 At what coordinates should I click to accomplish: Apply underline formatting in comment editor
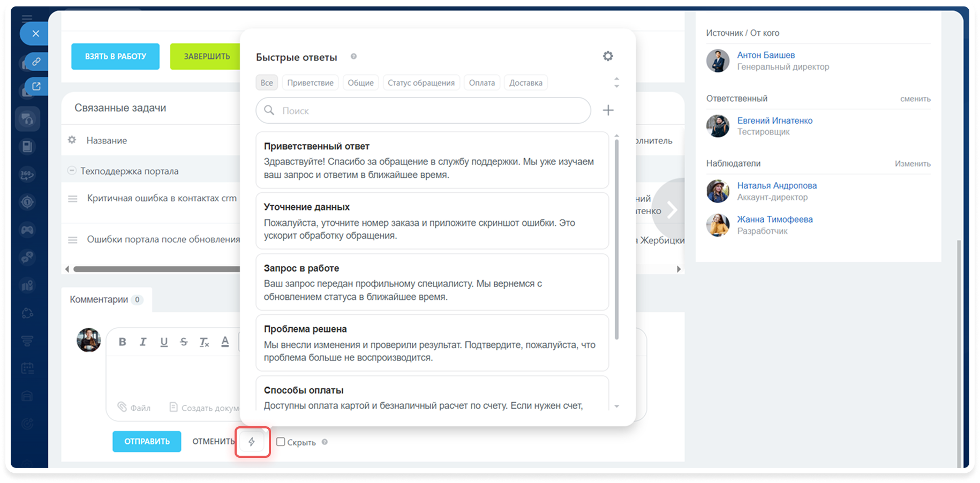164,342
